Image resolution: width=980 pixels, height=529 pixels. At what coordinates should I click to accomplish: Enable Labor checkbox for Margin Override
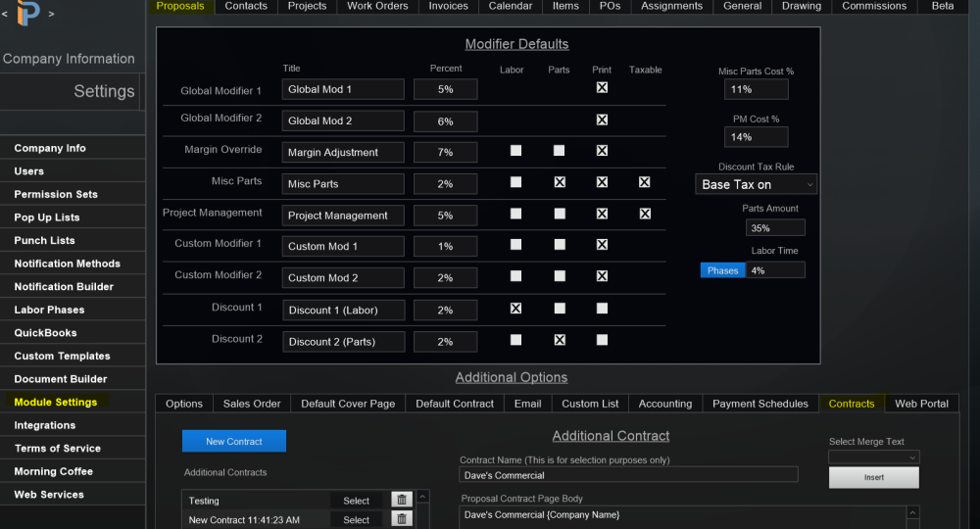point(515,151)
